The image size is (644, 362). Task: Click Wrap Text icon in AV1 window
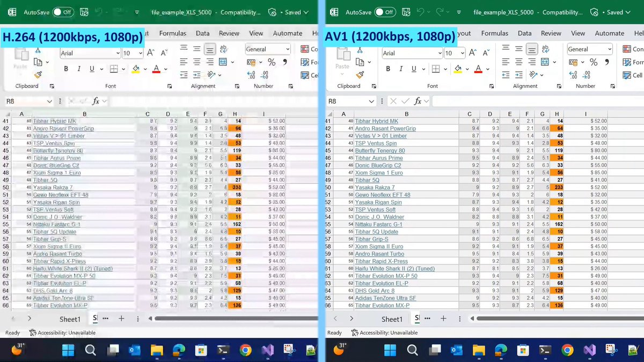(545, 49)
